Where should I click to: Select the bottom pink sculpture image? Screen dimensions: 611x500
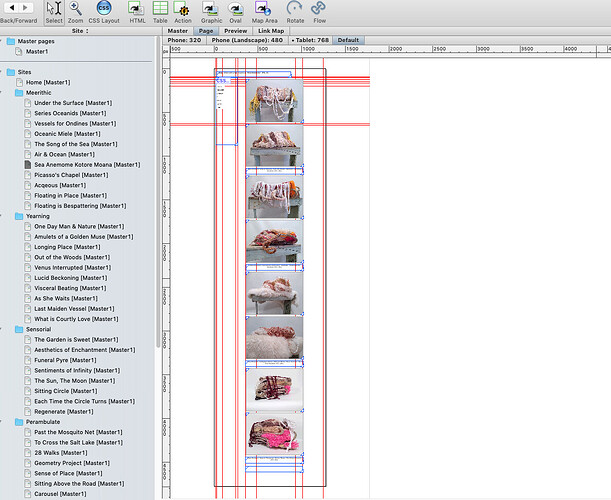[274, 433]
